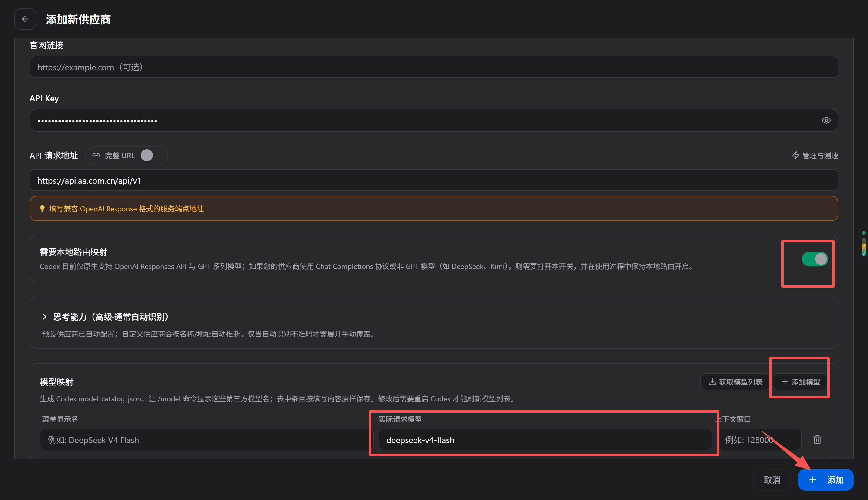Click the blue 添加 button

(x=826, y=480)
